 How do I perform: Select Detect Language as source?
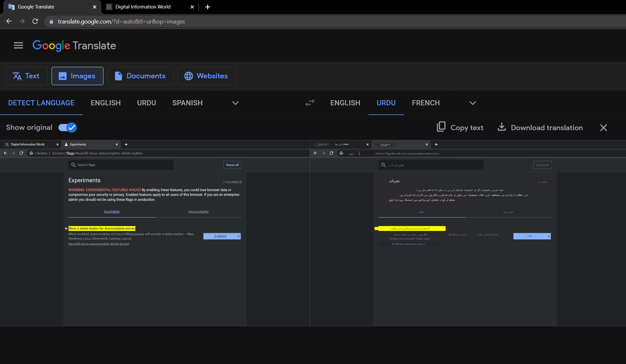pyautogui.click(x=41, y=103)
